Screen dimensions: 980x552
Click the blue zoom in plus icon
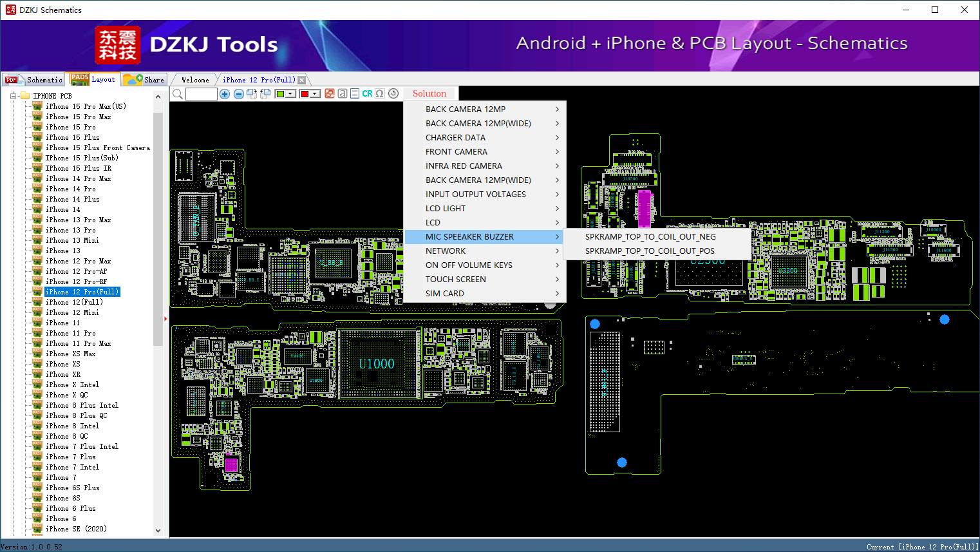(x=225, y=94)
